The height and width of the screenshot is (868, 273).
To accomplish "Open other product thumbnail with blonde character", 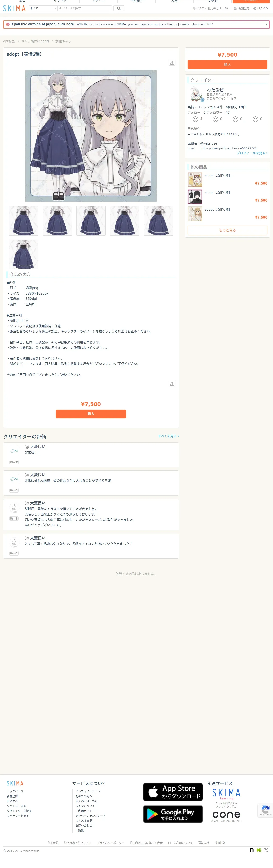I will pos(195,214).
